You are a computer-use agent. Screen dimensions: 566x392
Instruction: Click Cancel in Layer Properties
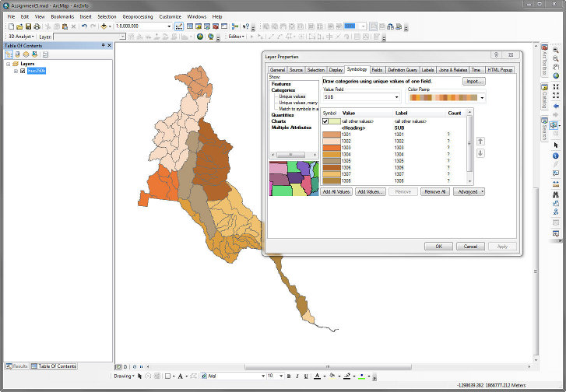coord(470,247)
